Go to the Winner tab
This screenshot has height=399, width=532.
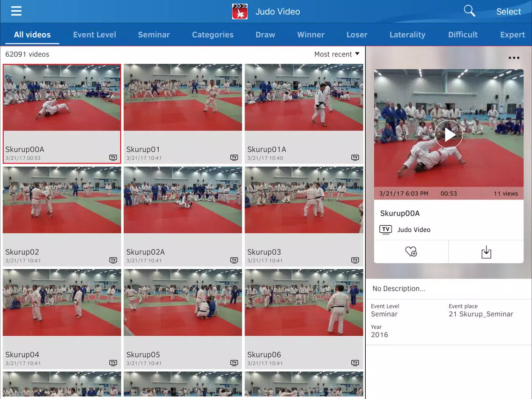coord(311,35)
